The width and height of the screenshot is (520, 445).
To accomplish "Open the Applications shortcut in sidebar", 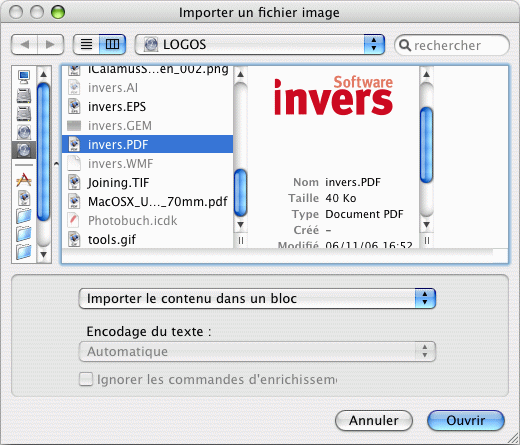I will 24,180.
